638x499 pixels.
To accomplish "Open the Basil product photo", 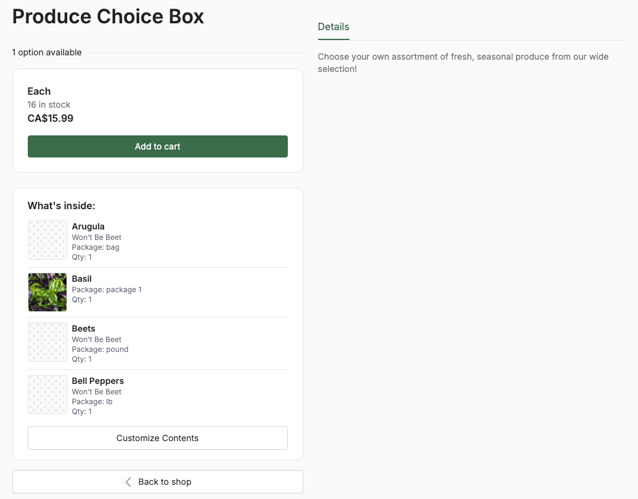I will click(x=47, y=292).
